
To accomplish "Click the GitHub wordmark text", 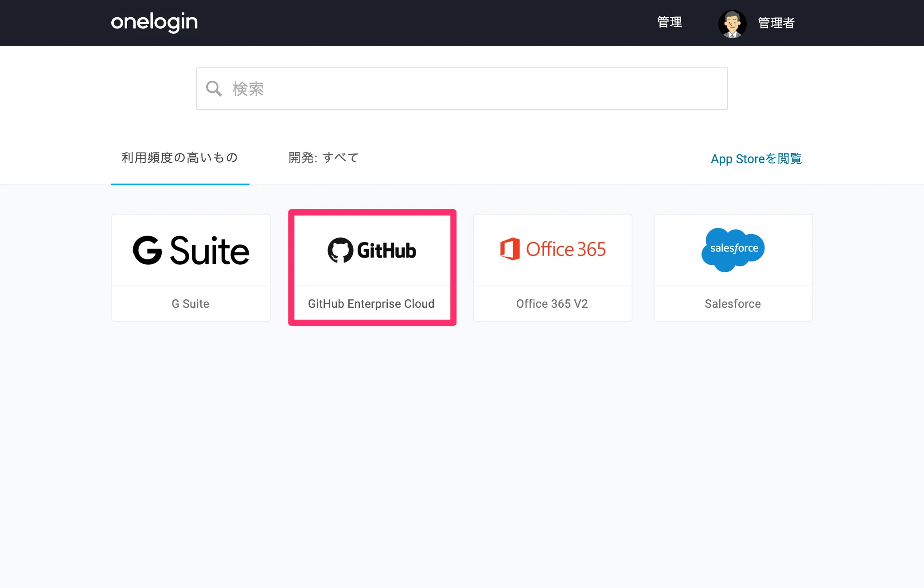I will (x=386, y=251).
